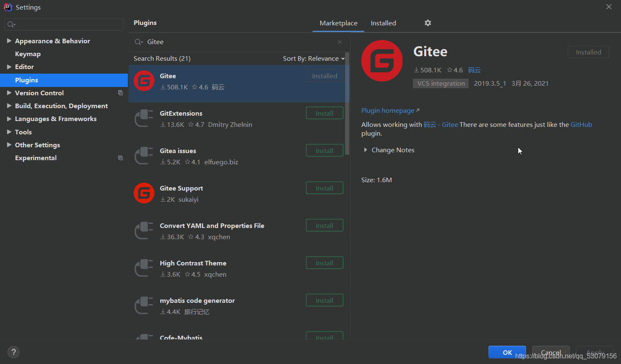Click the Gitee plugin logo in results
This screenshot has height=364, width=621.
pyautogui.click(x=144, y=81)
